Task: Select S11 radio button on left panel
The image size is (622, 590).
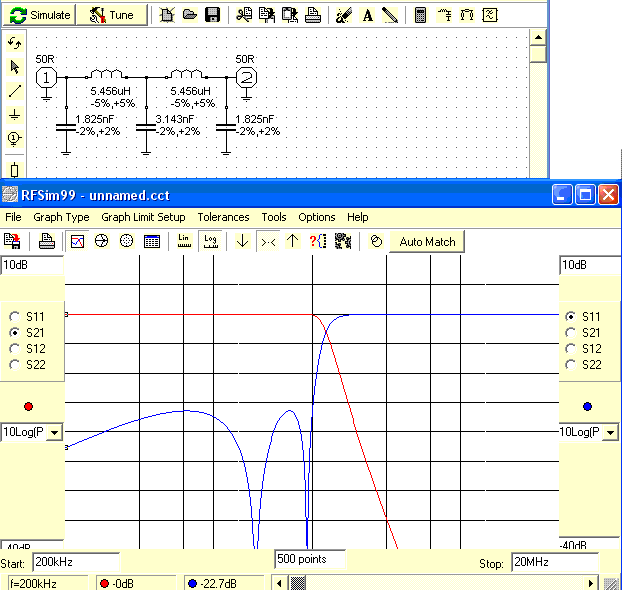Action: [15, 316]
